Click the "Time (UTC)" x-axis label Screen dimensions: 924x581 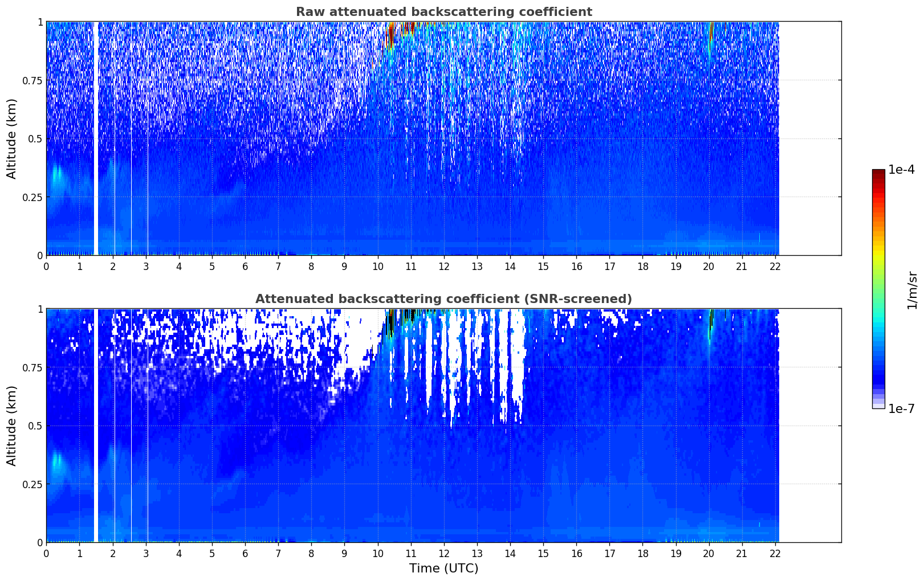point(443,568)
